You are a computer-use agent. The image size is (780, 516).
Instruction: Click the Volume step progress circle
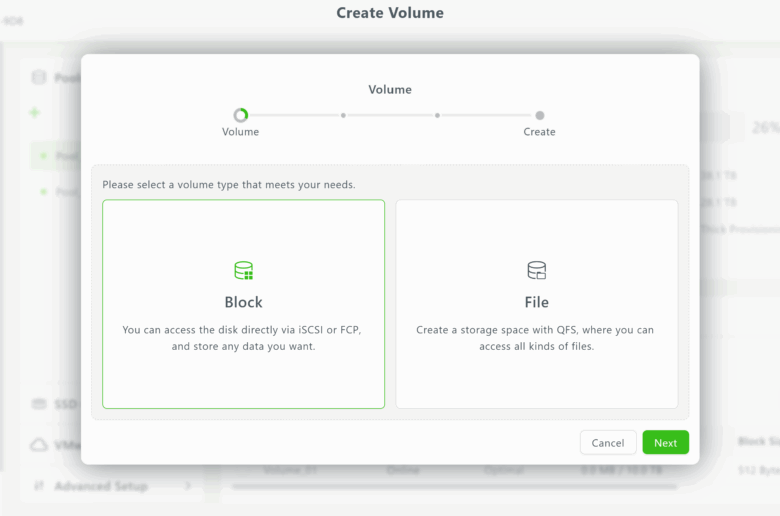[240, 115]
